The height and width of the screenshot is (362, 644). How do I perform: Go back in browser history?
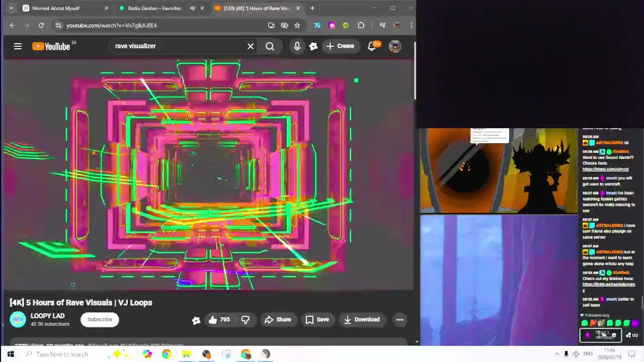click(x=13, y=25)
